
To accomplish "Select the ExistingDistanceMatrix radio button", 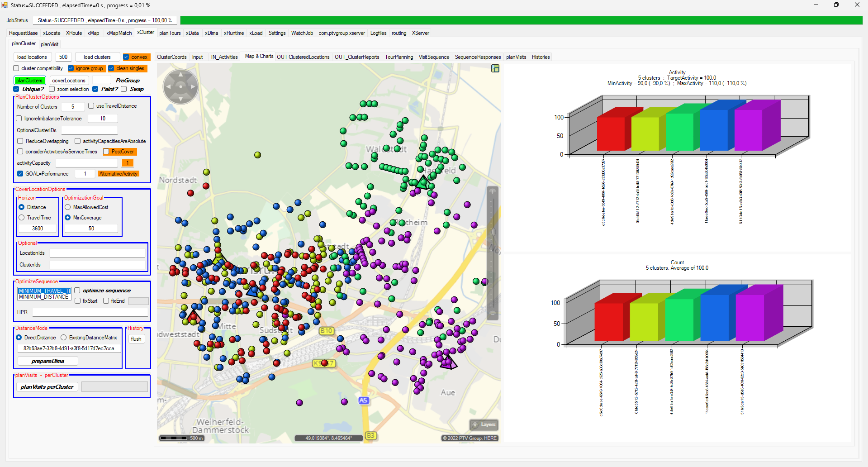I will tap(64, 338).
